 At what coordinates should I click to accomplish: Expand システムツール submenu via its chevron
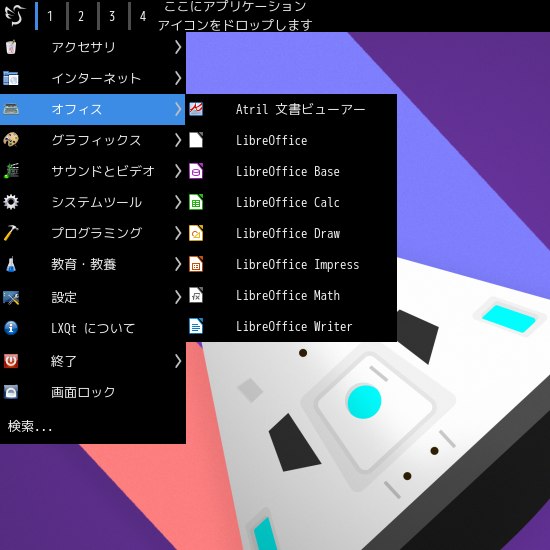click(178, 202)
